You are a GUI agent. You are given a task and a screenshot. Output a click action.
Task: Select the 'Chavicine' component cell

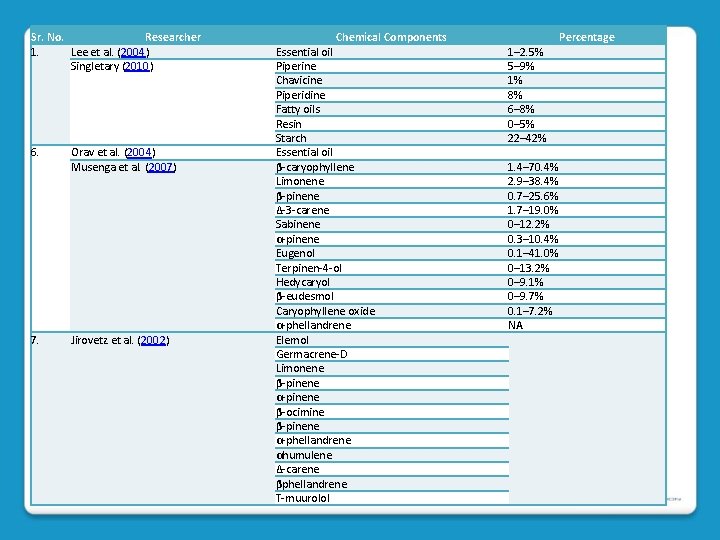coord(391,80)
